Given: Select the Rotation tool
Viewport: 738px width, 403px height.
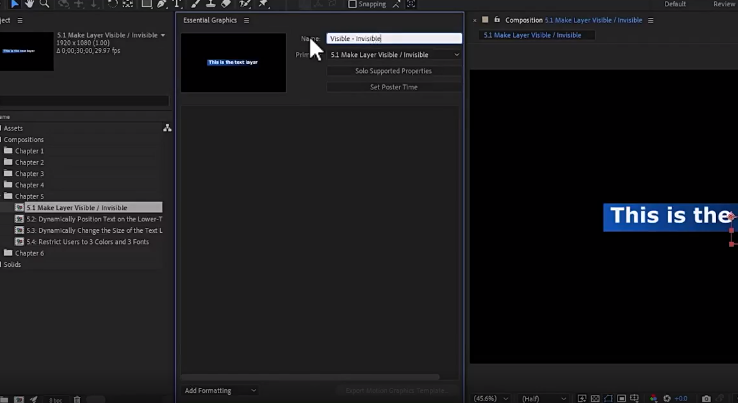Looking at the screenshot, I should pyautogui.click(x=112, y=4).
